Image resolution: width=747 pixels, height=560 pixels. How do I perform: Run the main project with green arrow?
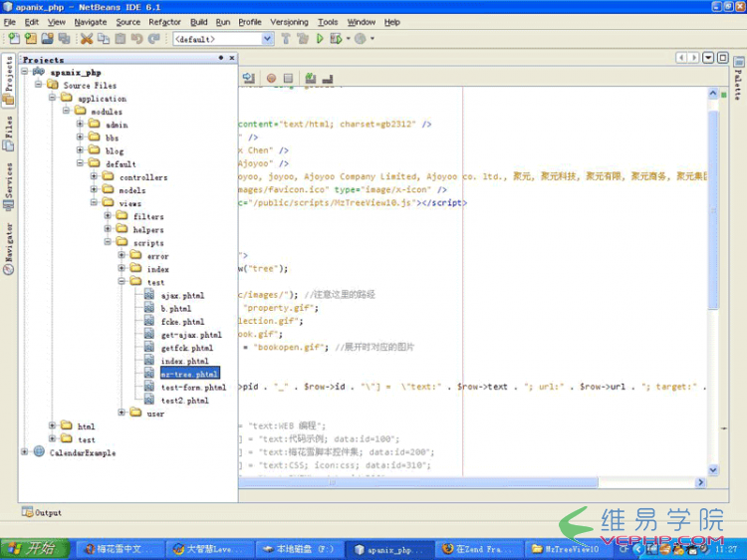pos(320,39)
